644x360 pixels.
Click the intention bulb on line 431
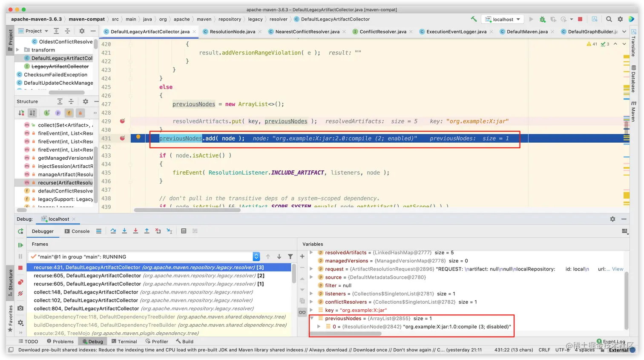[x=138, y=137]
